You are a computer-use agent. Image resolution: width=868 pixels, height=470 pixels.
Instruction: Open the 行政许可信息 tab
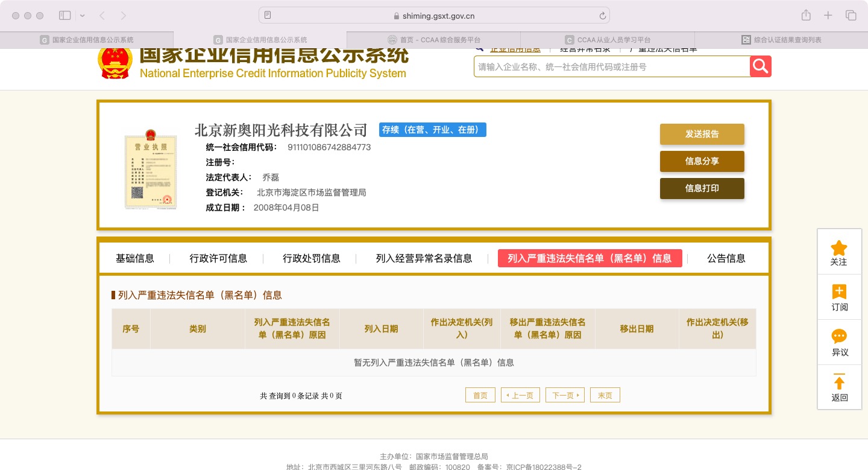218,258
